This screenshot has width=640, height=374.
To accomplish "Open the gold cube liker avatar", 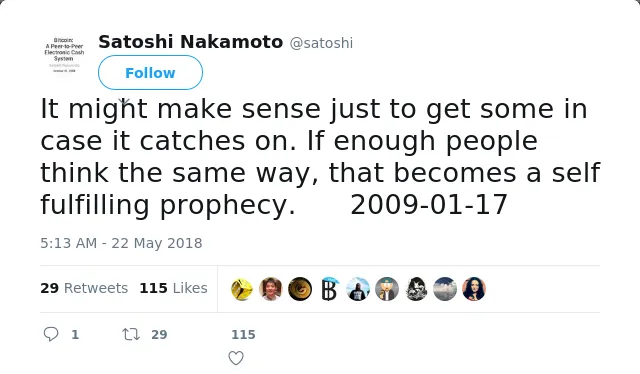I will tap(242, 289).
